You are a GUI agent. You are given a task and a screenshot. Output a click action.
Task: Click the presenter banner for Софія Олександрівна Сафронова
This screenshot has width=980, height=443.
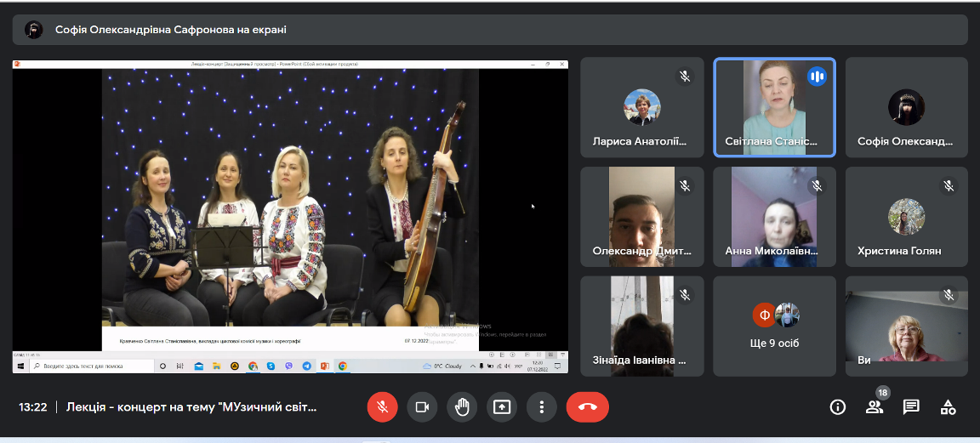(x=170, y=30)
